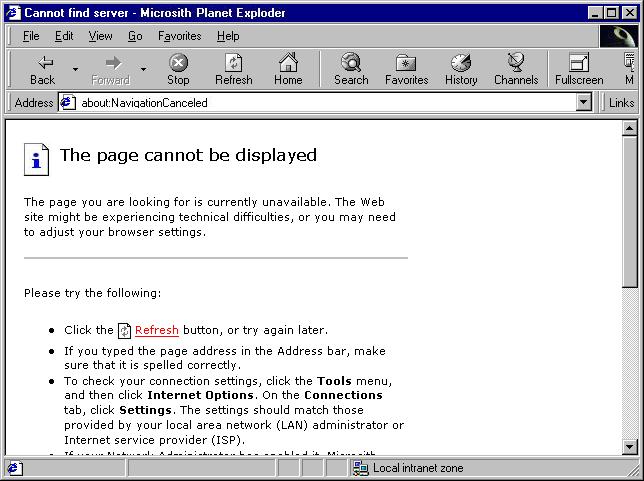Image resolution: width=644 pixels, height=481 pixels.
Task: Open the Search pane from toolbar
Action: coord(351,69)
